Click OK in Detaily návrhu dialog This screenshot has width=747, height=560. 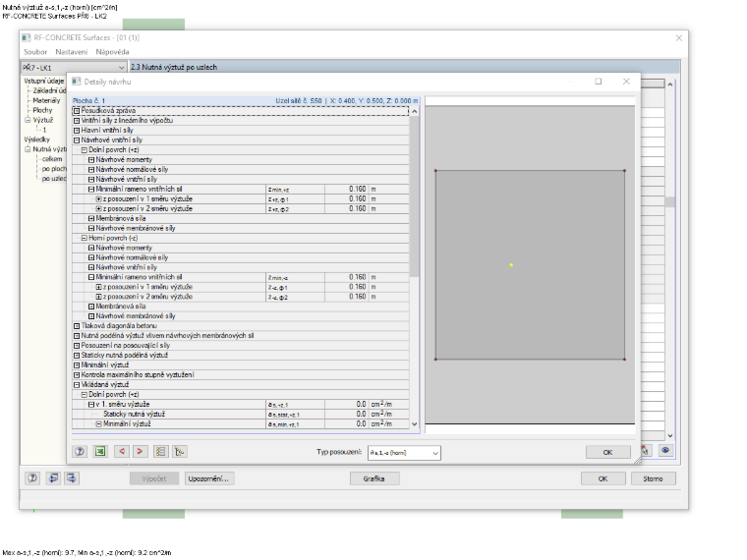tap(607, 452)
